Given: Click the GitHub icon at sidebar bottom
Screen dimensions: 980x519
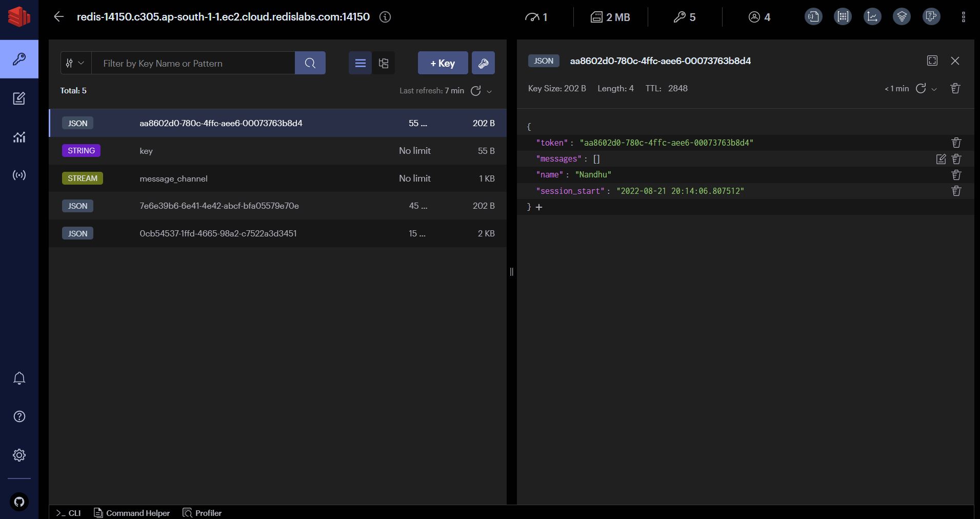Looking at the screenshot, I should coord(19,502).
